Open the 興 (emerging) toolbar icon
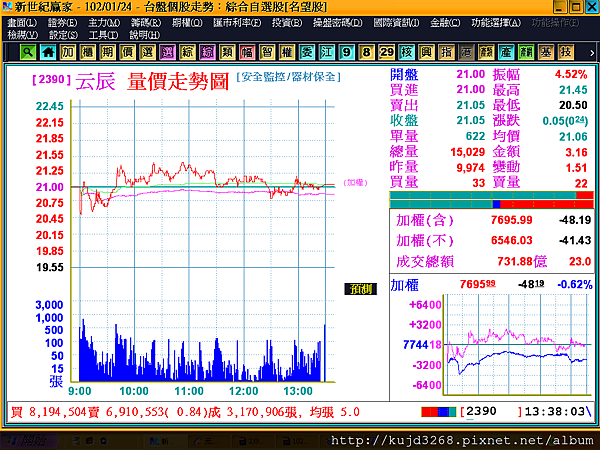This screenshot has height=450, width=600. coord(426,52)
